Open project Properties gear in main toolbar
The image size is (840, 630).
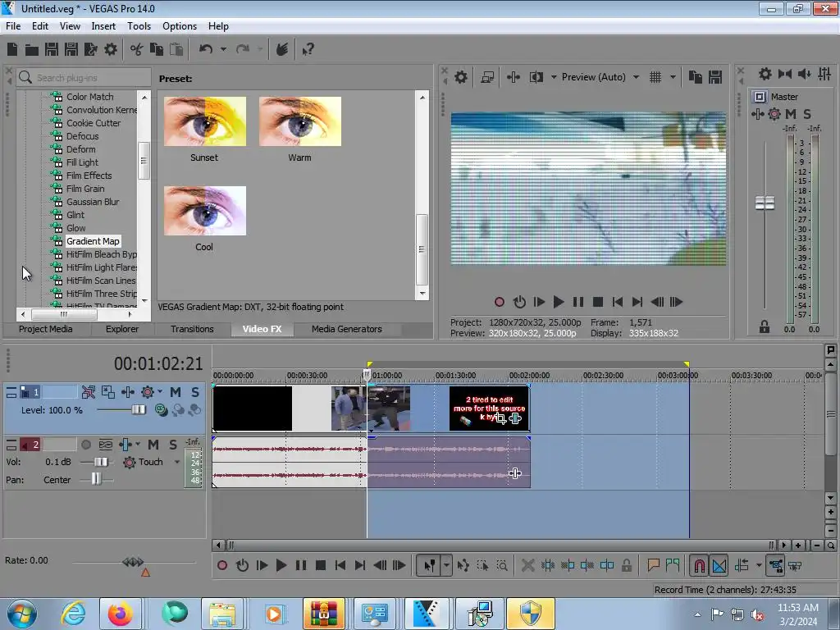click(111, 50)
